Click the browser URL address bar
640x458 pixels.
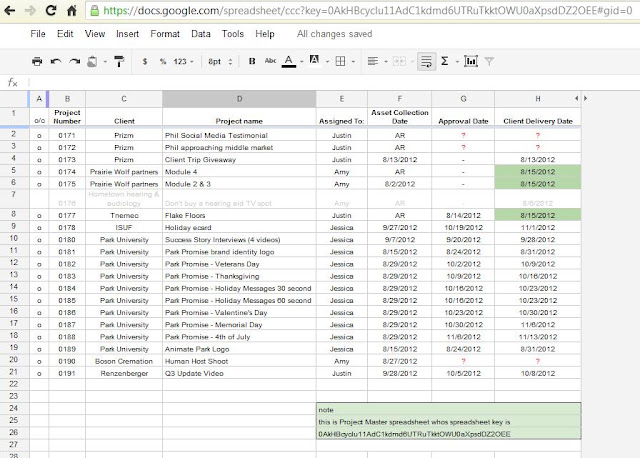363,11
